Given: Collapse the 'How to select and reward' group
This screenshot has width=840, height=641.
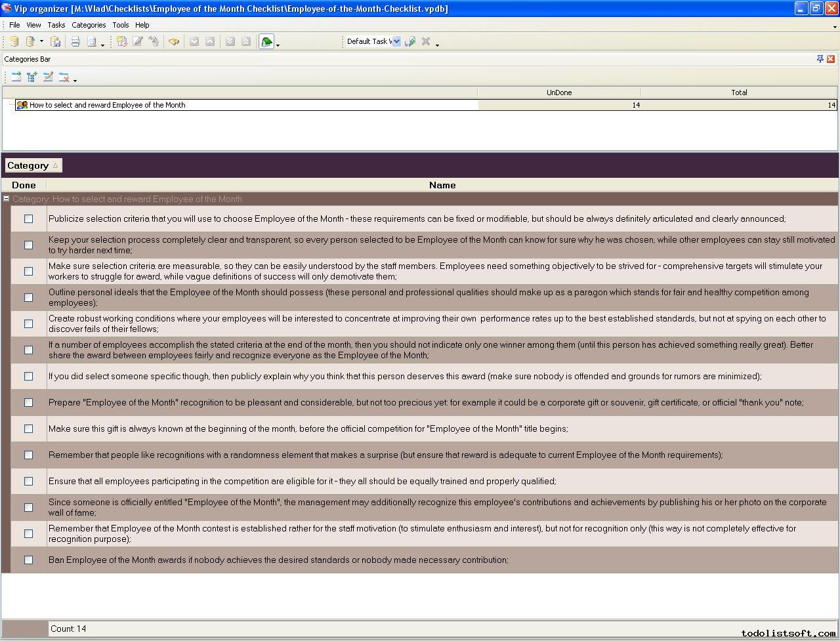Looking at the screenshot, I should coord(6,199).
